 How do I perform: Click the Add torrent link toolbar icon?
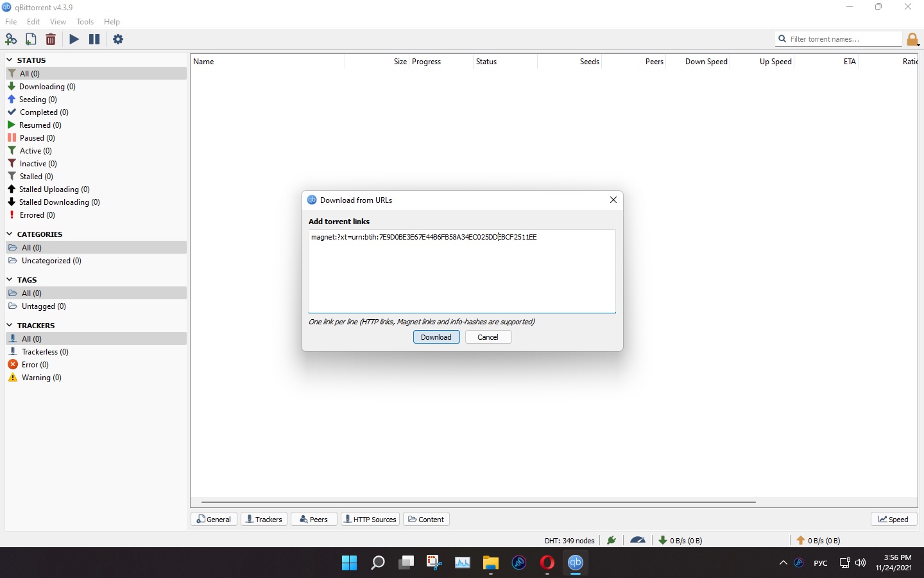[11, 39]
